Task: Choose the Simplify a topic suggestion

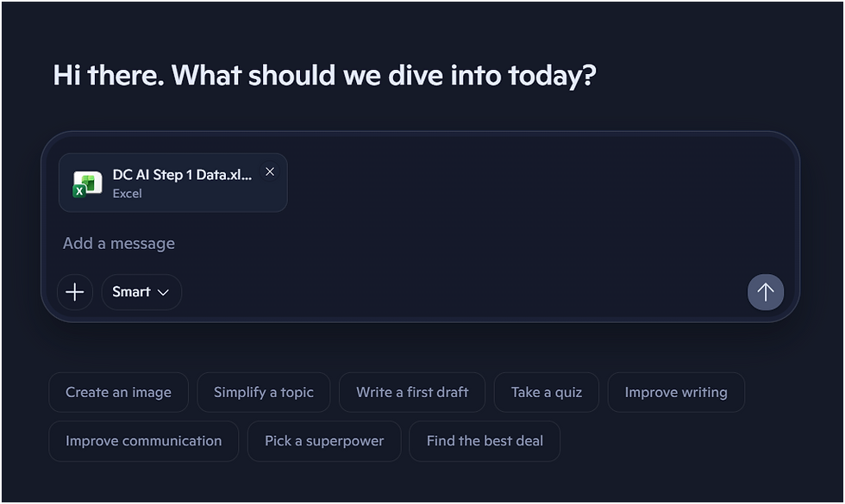Action: [x=263, y=393]
